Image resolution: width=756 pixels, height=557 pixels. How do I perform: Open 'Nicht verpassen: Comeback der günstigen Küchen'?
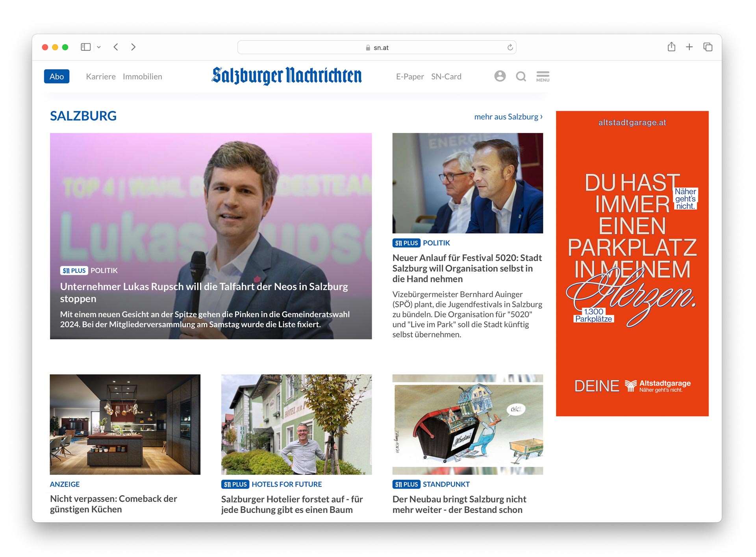coord(113,504)
